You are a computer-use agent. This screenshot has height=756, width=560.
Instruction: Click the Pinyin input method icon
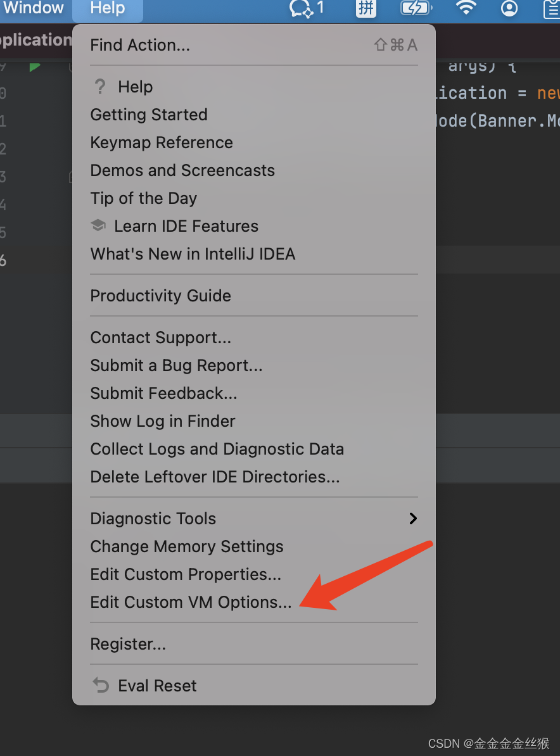[x=366, y=8]
